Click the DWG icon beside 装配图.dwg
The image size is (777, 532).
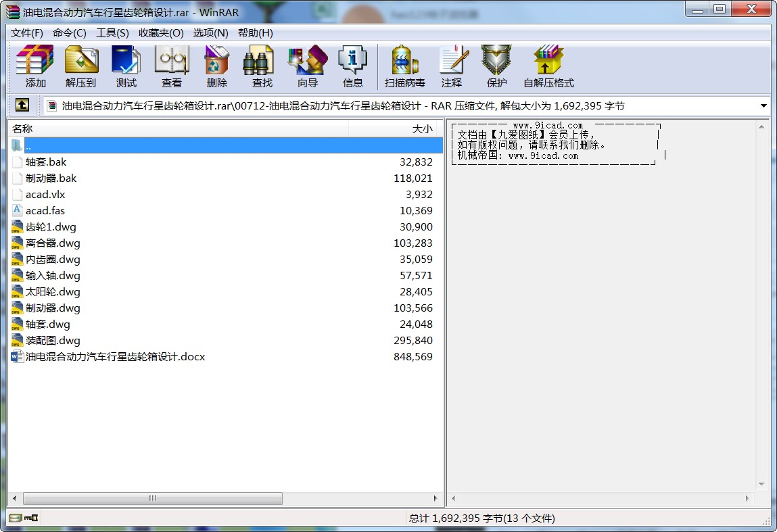(18, 340)
